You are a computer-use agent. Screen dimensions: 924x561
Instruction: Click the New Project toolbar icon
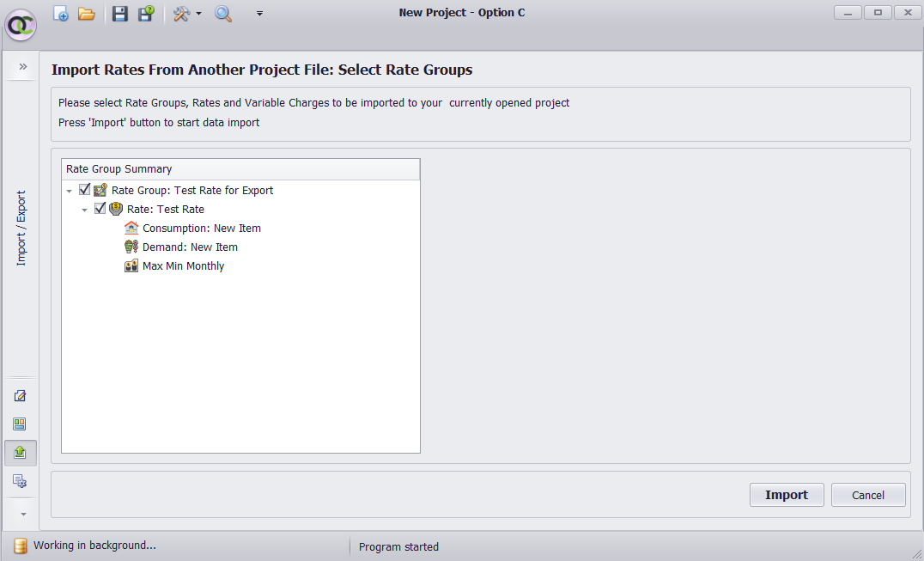pyautogui.click(x=61, y=13)
